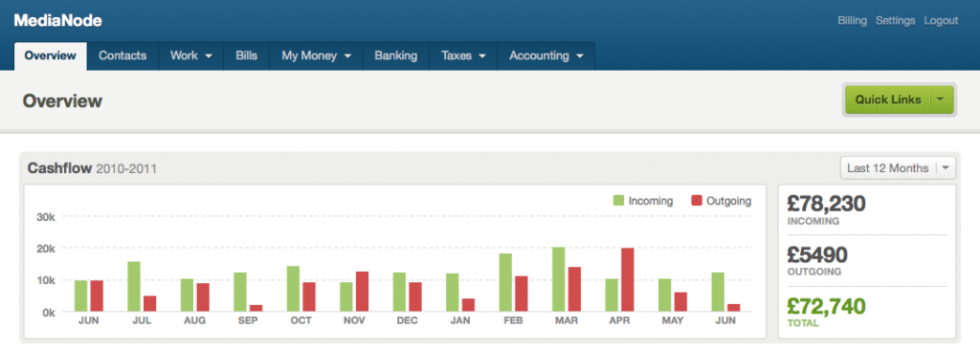Select the Banking tab
The height and width of the screenshot is (350, 980).
point(395,55)
